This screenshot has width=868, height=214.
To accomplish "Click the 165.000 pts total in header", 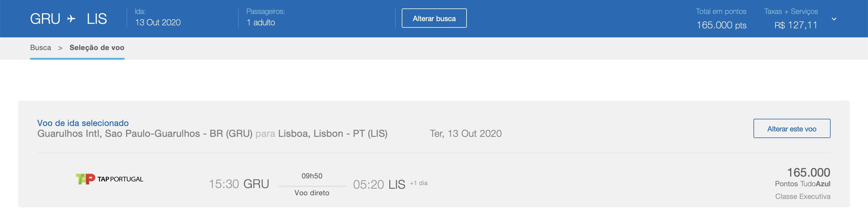I will (721, 25).
